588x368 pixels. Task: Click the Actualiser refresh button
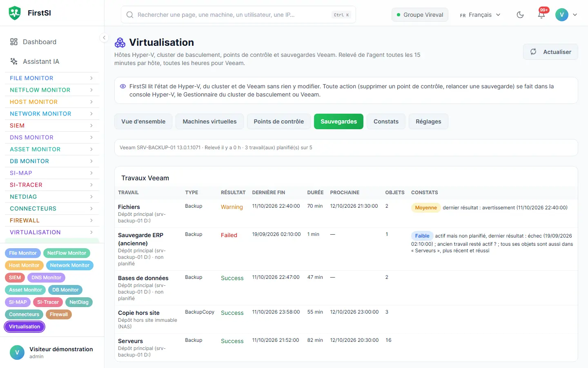pyautogui.click(x=550, y=52)
